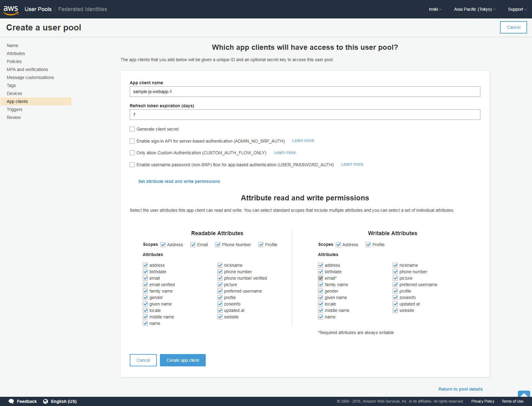The width and height of the screenshot is (532, 406).
Task: Open the Asia Pacific (Tokyo) region dropdown
Action: coord(474,9)
